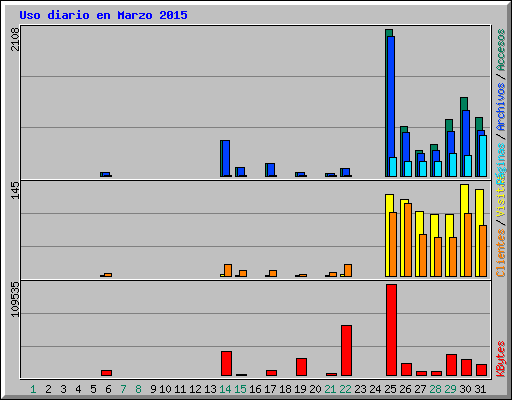Click the red KBytes bar for day 19
512x400 pixels.
[x=301, y=367]
